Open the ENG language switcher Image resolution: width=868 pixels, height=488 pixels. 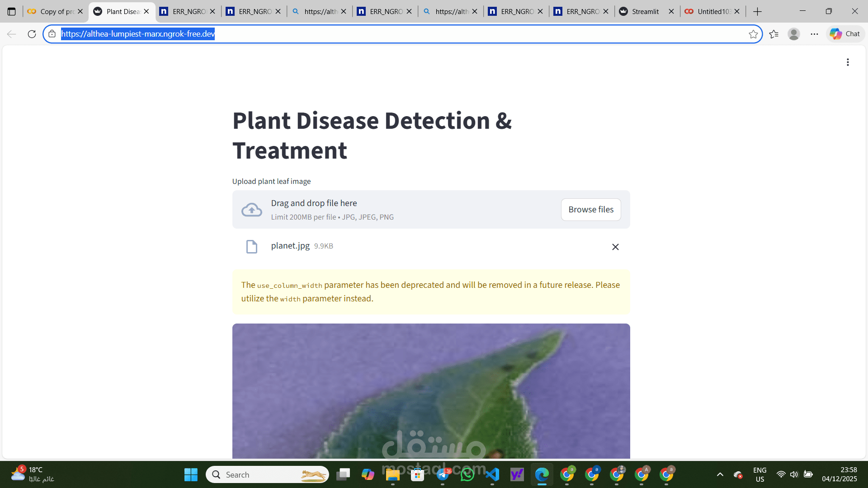759,474
